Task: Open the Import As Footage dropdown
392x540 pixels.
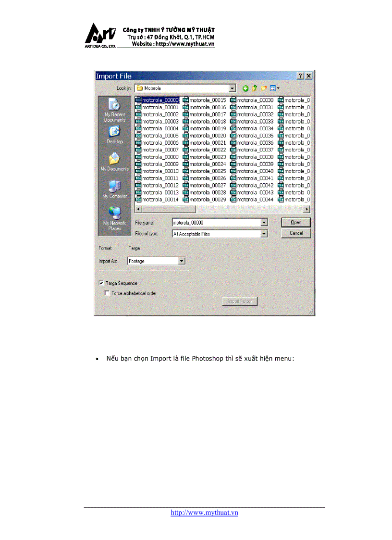Action: [182, 261]
